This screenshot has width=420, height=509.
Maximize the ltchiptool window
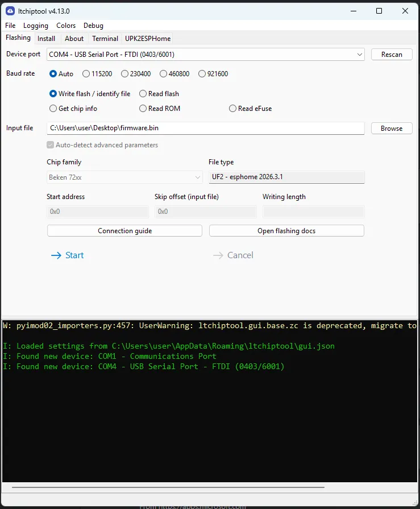pos(379,11)
